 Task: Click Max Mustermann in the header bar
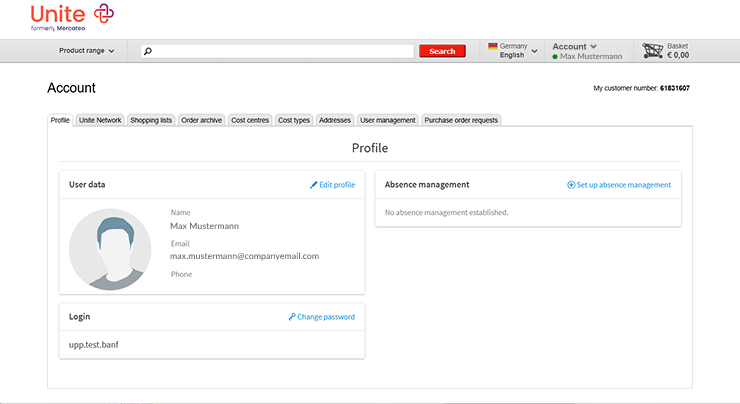[591, 57]
